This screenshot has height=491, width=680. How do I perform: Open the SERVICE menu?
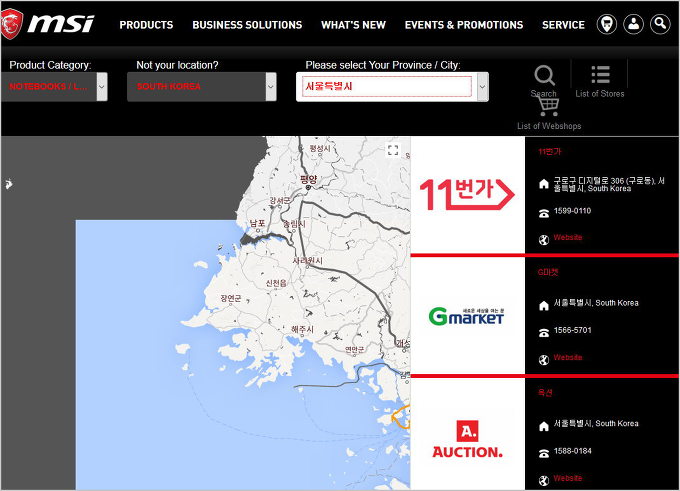pyautogui.click(x=563, y=25)
